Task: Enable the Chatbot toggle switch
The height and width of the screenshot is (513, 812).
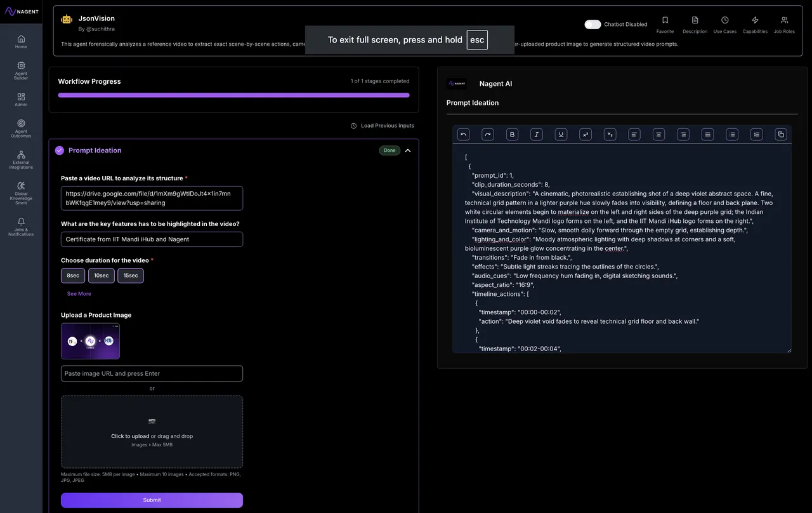Action: pyautogui.click(x=593, y=24)
